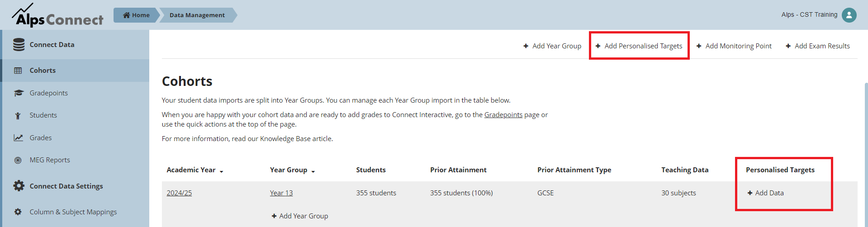Click Add Monitoring Point
Viewport: 868px width, 227px height.
pyautogui.click(x=734, y=46)
